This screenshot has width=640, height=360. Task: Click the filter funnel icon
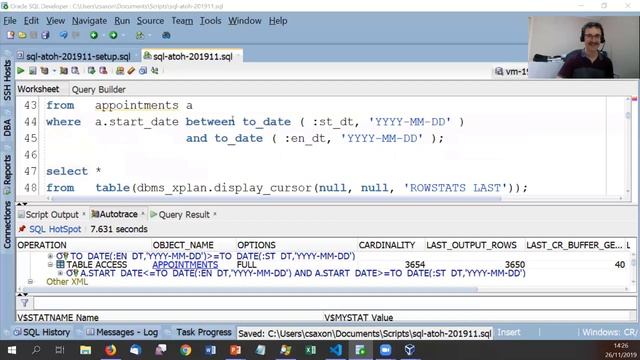pyautogui.click(x=24, y=303)
